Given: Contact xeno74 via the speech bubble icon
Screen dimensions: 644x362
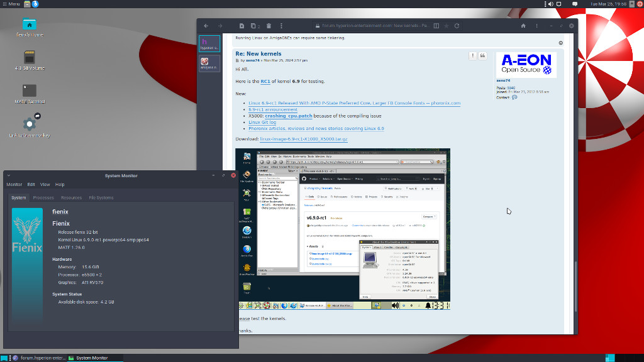Looking at the screenshot, I should [x=514, y=97].
